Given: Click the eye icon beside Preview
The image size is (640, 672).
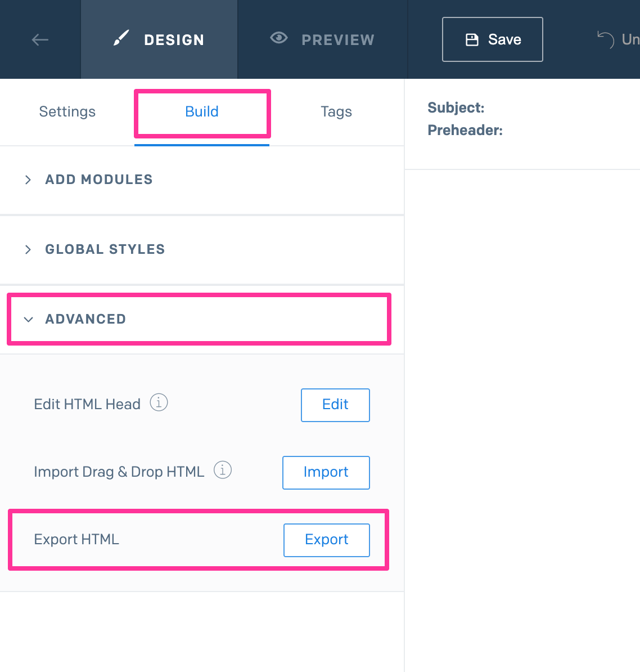Looking at the screenshot, I should click(x=279, y=38).
